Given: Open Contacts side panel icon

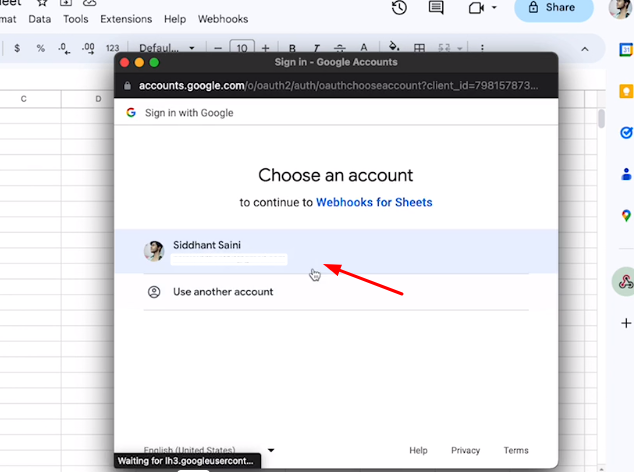Looking at the screenshot, I should [626, 174].
